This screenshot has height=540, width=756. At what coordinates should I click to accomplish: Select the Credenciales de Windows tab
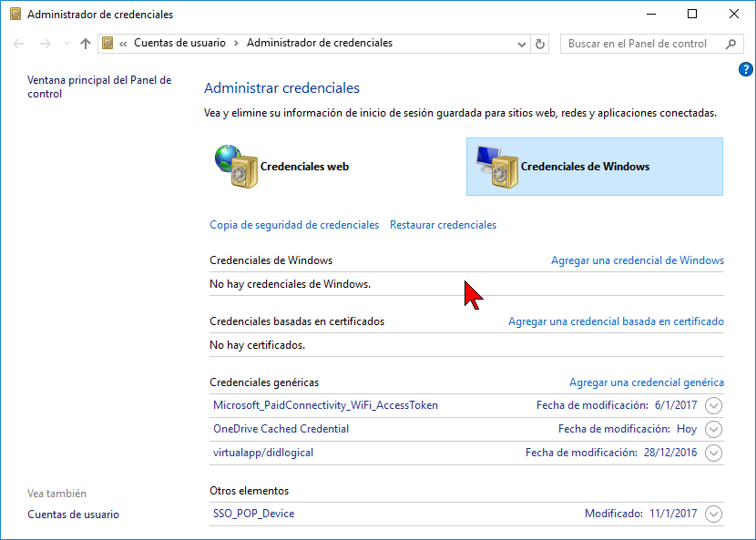(x=595, y=167)
